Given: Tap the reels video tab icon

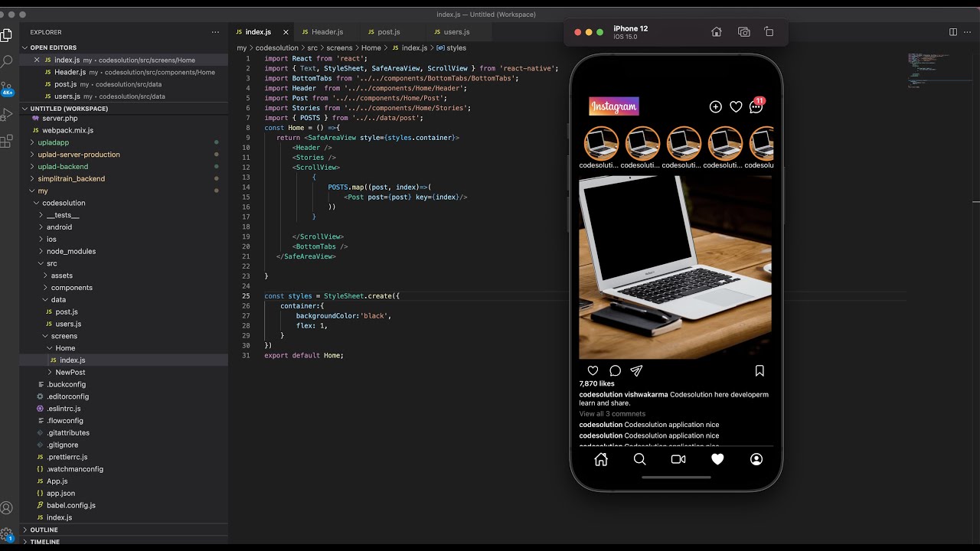Looking at the screenshot, I should pos(678,459).
